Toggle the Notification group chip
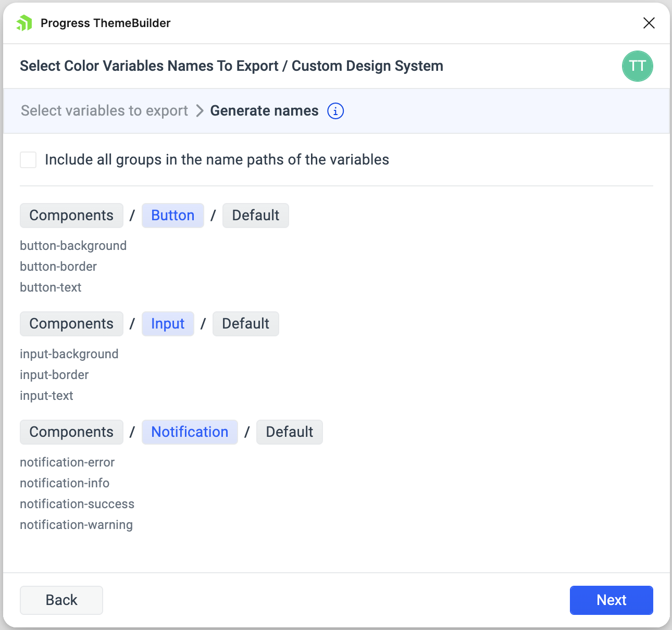The image size is (672, 630). 190,432
